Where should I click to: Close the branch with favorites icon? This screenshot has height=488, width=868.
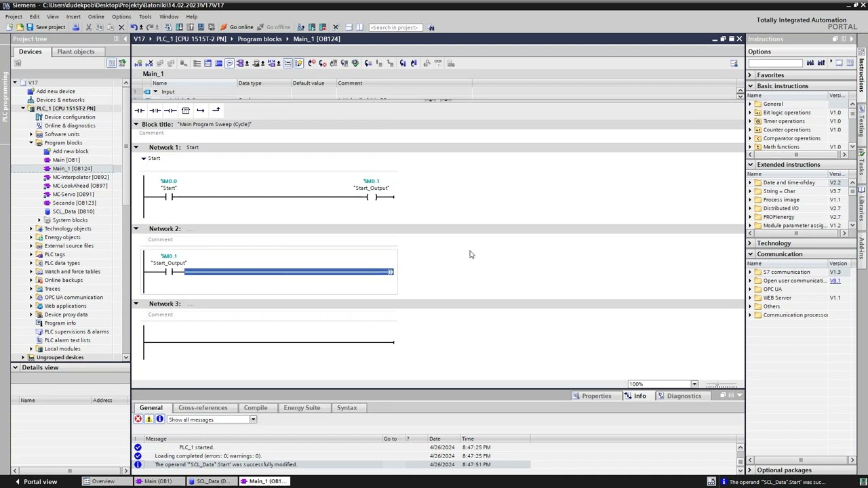tap(216, 110)
